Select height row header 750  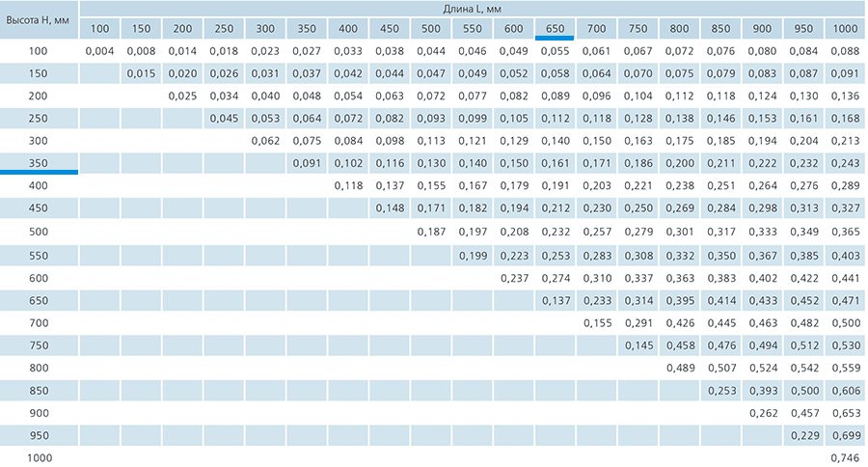(39, 345)
